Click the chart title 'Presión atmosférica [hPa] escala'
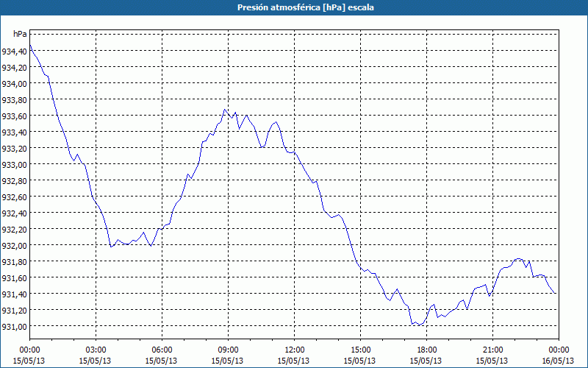 point(306,7)
